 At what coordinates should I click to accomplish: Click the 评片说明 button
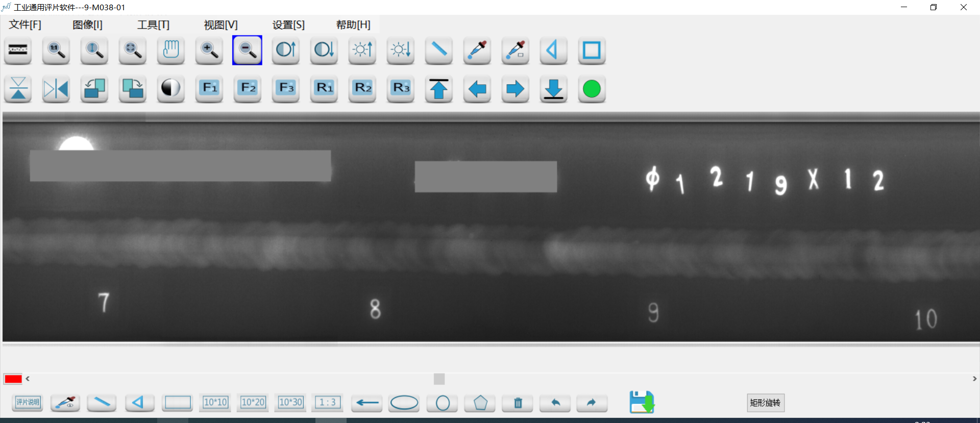(x=28, y=403)
